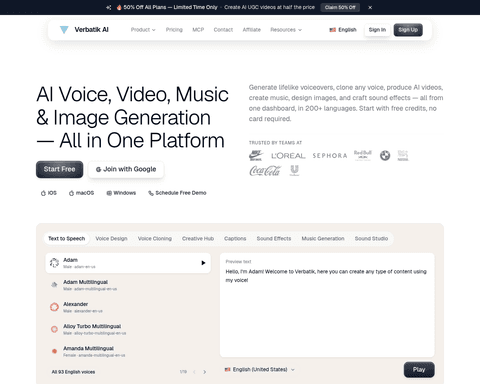480x384 pixels.
Task: Select the Text to Speech tab
Action: click(x=67, y=239)
